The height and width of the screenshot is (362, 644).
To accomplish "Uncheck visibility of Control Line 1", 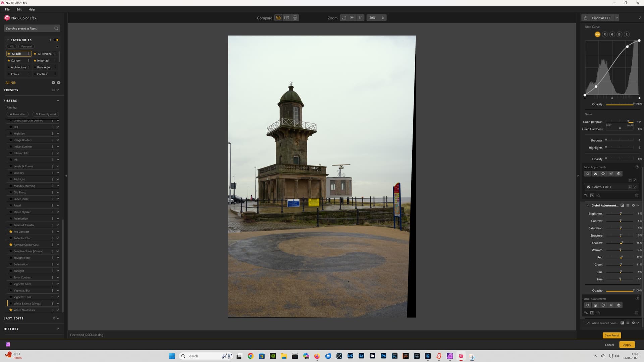I will point(635,187).
